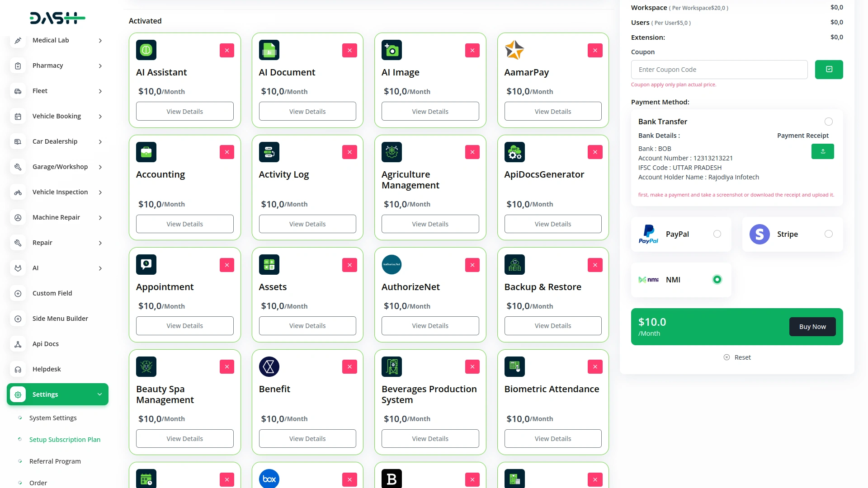Expand the Vehicle Booking menu chevron
The height and width of the screenshot is (488, 868).
pyautogui.click(x=100, y=117)
